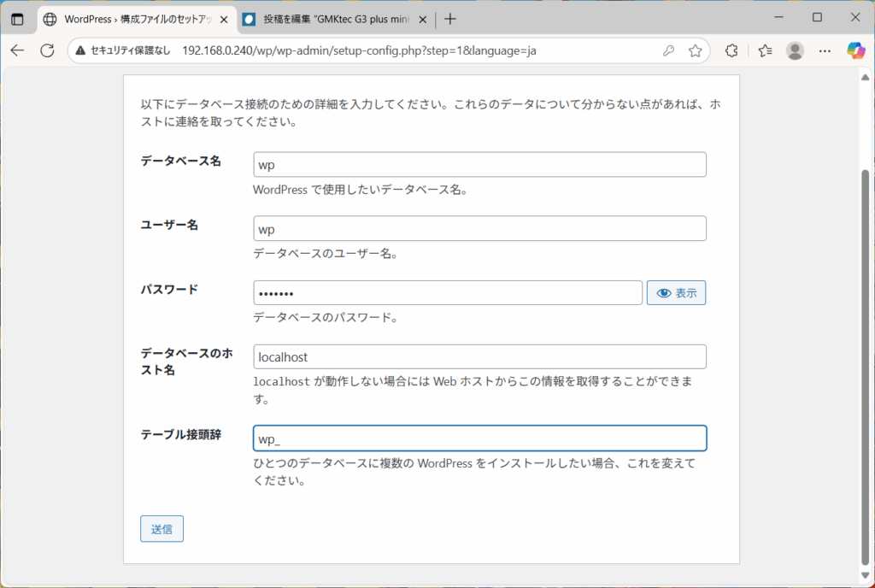Image resolution: width=875 pixels, height=588 pixels.
Task: Open favorites list icon
Action: tap(764, 50)
